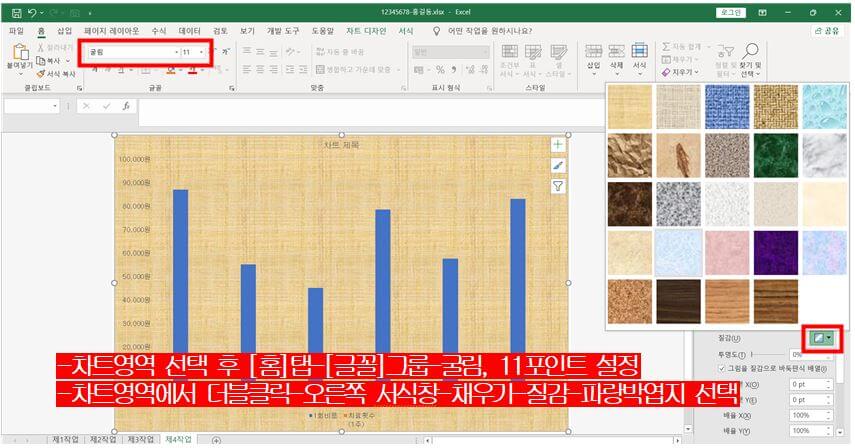Expand the Alignment group dialog launcher
Screen dimensions: 855x448
404,88
